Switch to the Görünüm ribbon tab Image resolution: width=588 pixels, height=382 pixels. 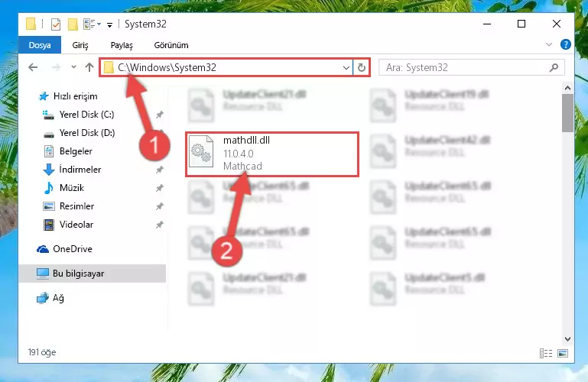171,45
